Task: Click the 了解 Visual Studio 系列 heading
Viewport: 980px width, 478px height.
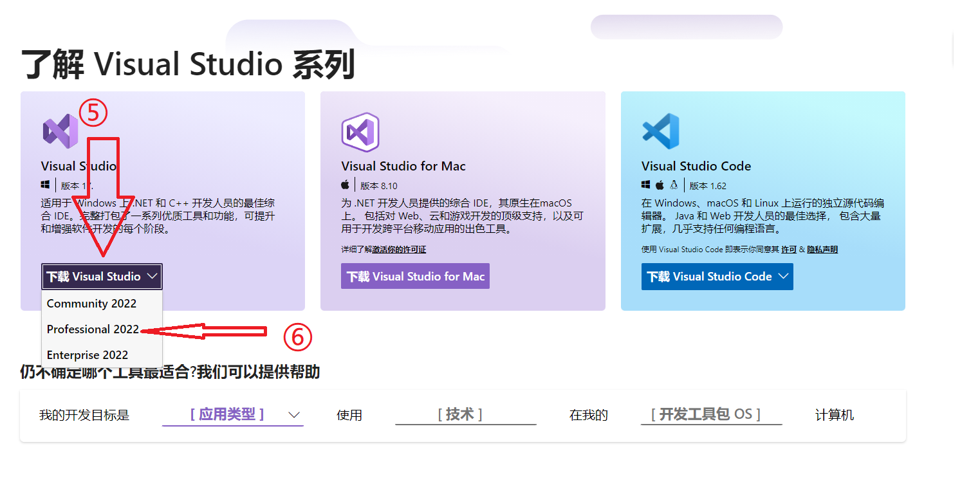Action: [x=187, y=65]
